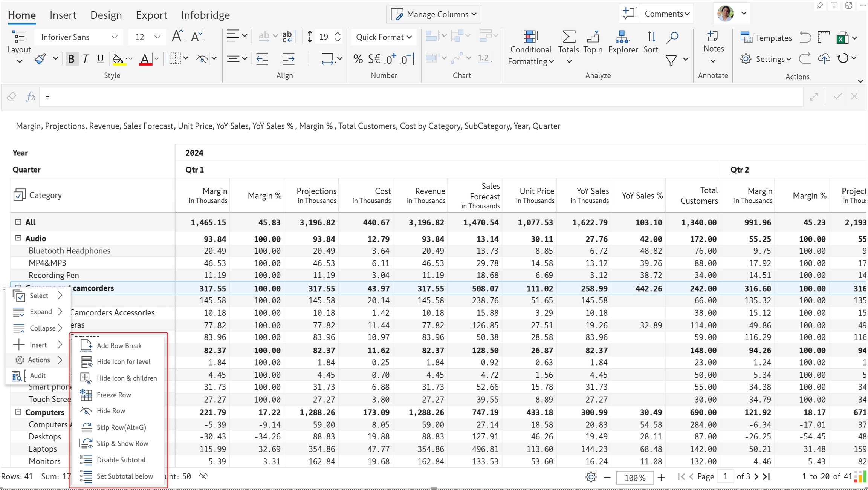Select Freeze Row from context menu
The image size is (868, 490).
click(x=114, y=395)
